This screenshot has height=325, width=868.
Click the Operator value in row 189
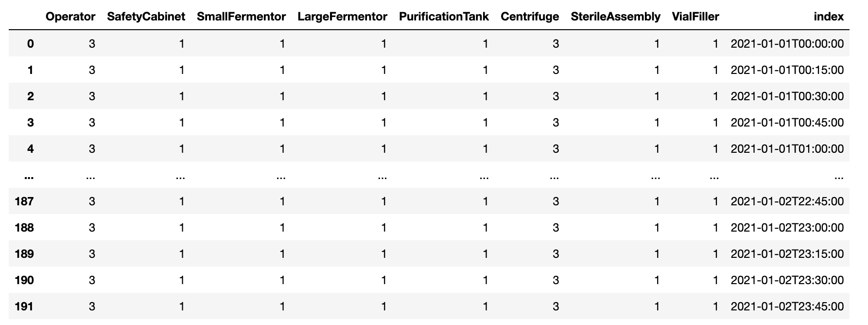pyautogui.click(x=92, y=254)
